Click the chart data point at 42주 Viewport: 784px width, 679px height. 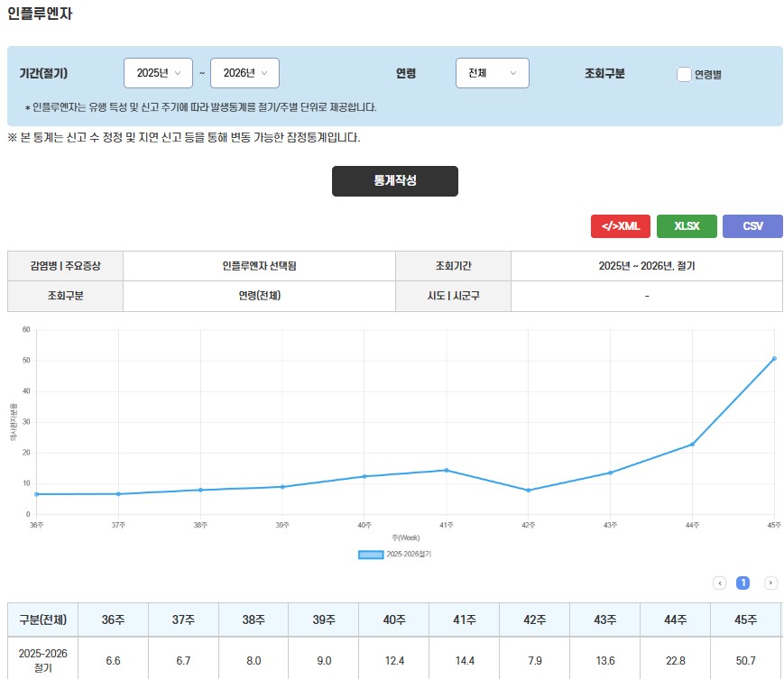[x=529, y=491]
